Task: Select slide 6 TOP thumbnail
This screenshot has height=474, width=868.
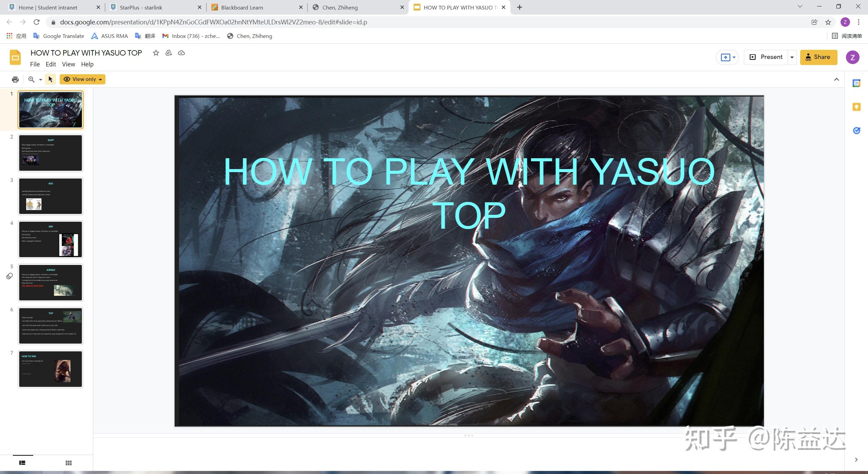Action: pos(51,326)
